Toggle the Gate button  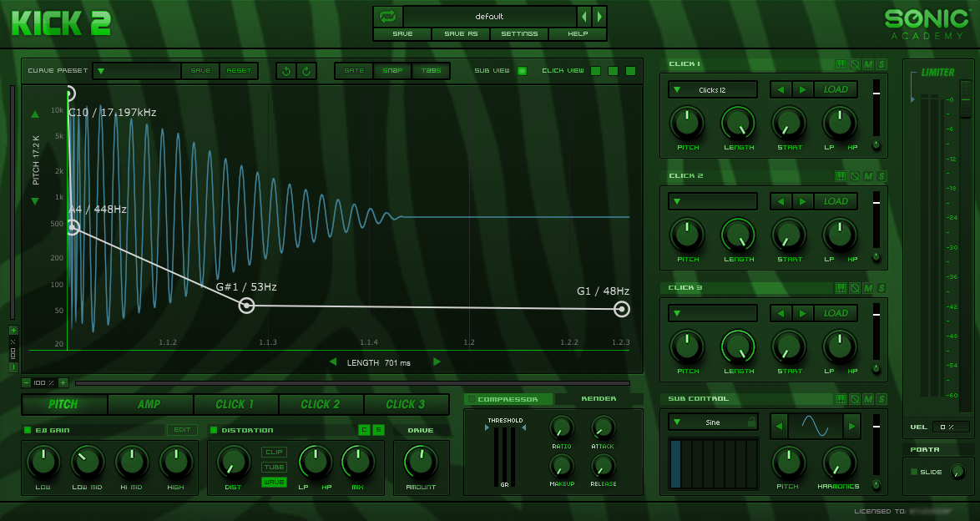[354, 71]
